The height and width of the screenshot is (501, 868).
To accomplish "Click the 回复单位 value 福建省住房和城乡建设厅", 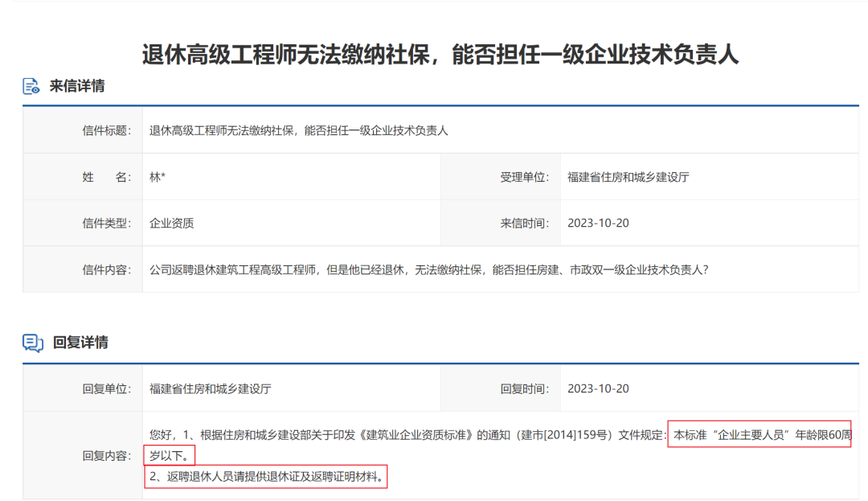I will tap(210, 388).
